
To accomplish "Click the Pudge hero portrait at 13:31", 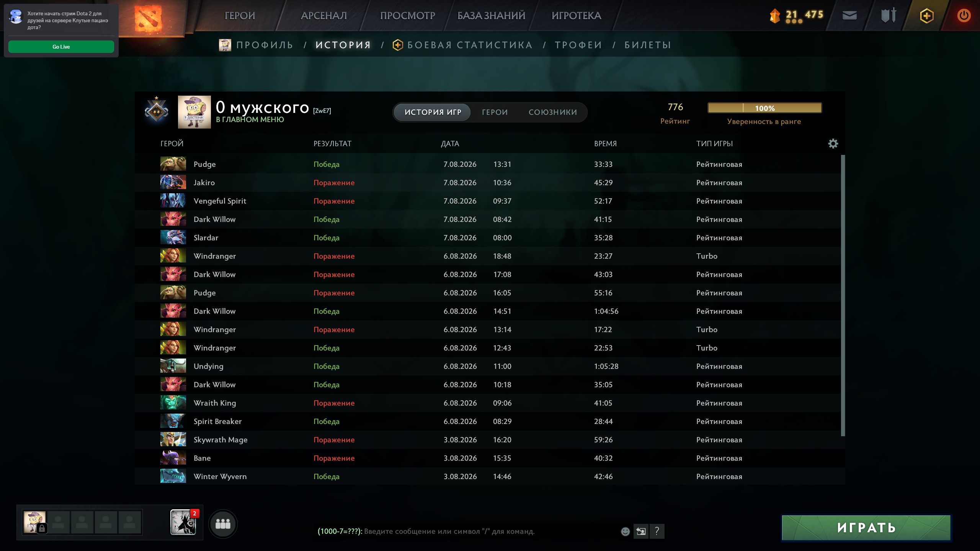I will (173, 164).
